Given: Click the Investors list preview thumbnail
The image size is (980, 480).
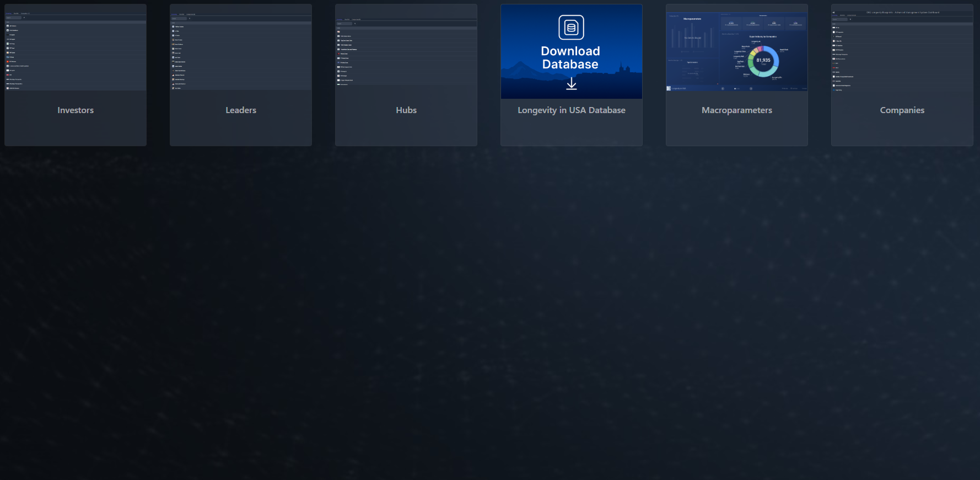Looking at the screenshot, I should (76, 55).
